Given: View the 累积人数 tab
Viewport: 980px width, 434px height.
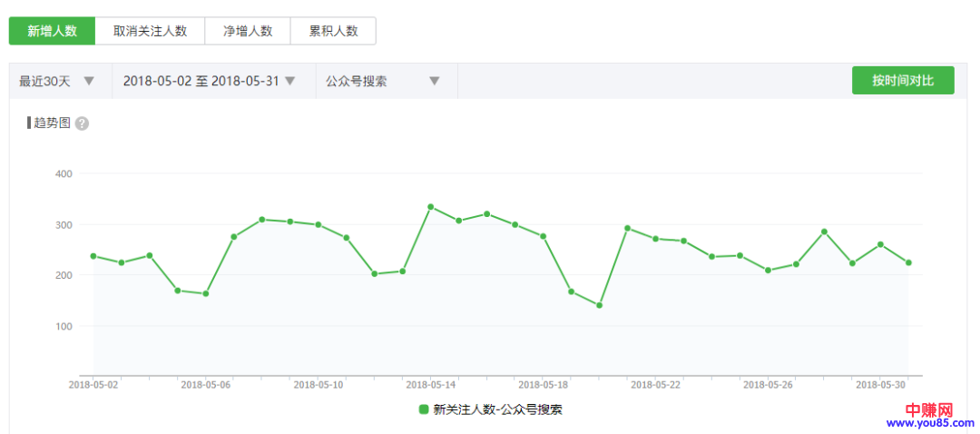Looking at the screenshot, I should pos(333,31).
